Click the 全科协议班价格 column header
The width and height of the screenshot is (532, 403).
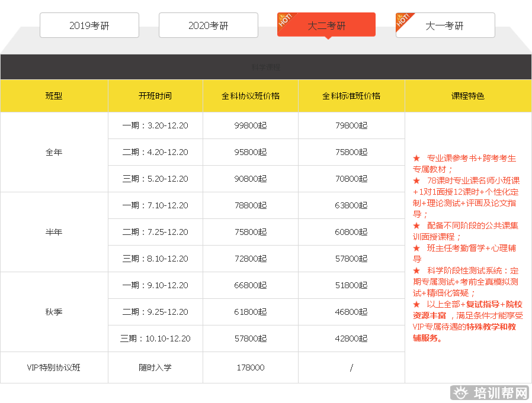pos(250,96)
